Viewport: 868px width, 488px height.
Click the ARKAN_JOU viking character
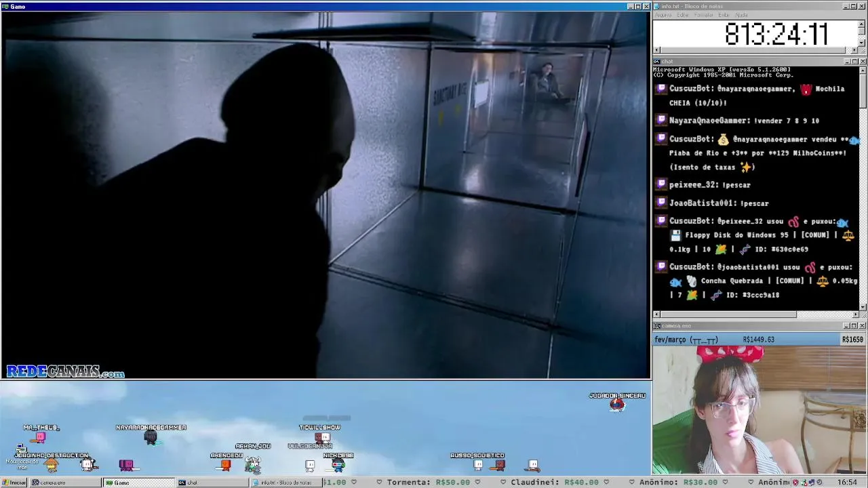click(x=253, y=464)
